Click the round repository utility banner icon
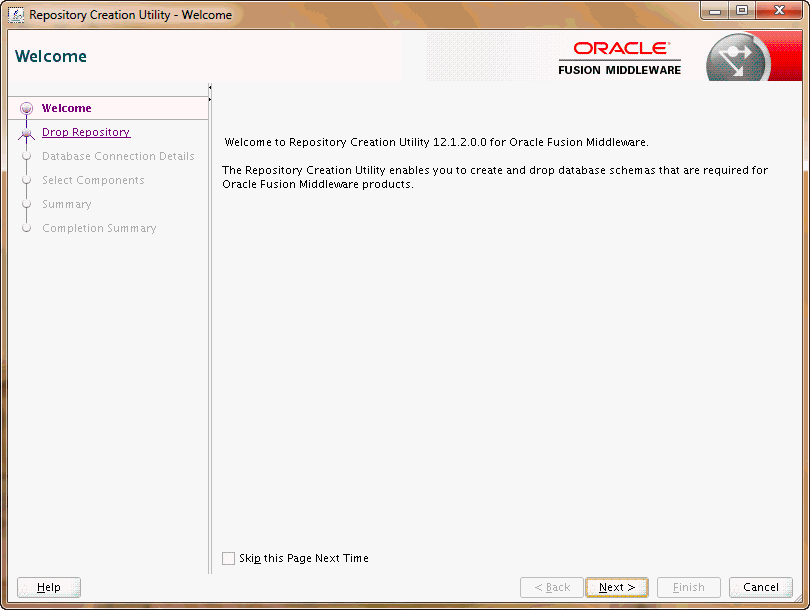 pos(738,58)
